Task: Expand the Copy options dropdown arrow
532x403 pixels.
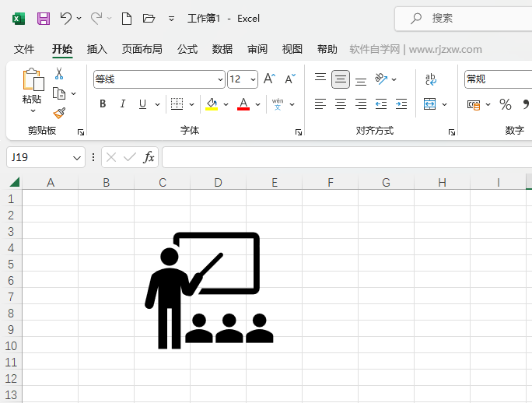Action: (74, 93)
